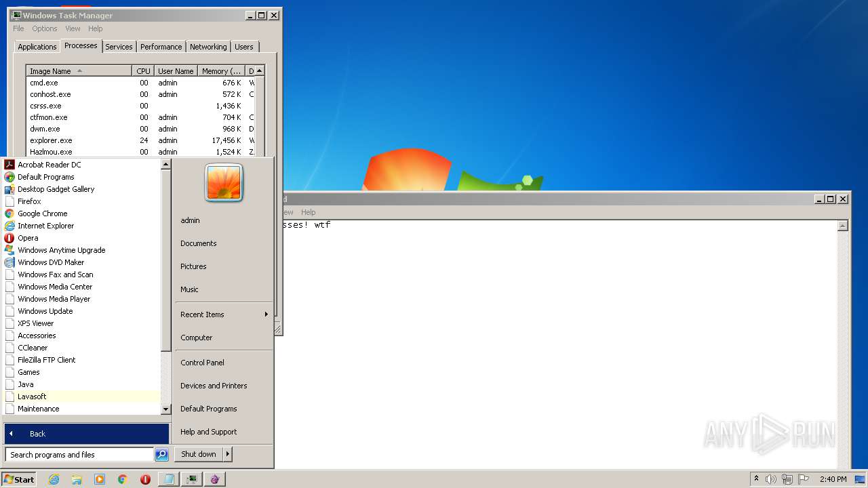Sort processes by Image Name column
Image resolution: width=868 pixels, height=488 pixels.
[x=79, y=71]
